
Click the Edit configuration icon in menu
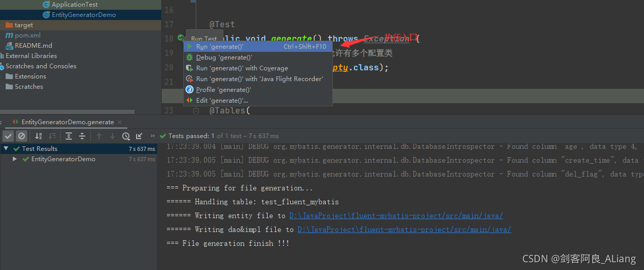(190, 101)
